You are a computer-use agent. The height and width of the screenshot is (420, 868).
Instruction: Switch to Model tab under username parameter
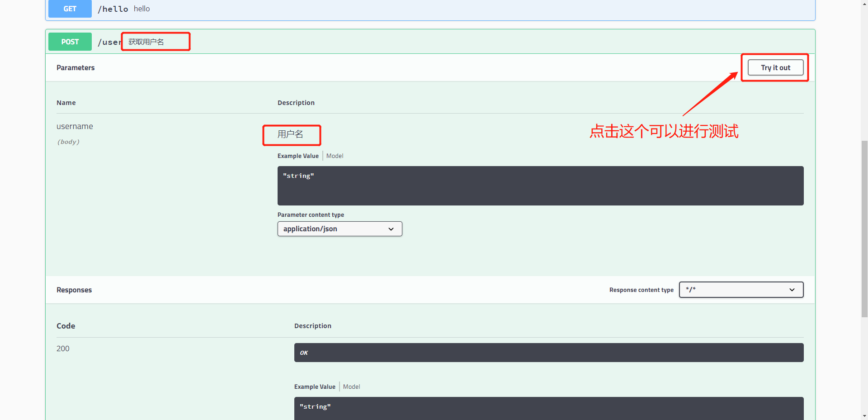click(335, 156)
